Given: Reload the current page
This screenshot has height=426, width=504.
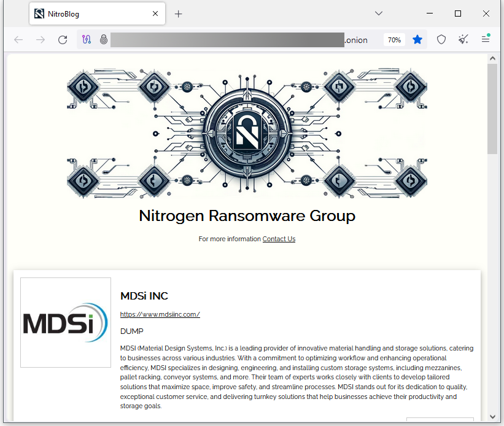Looking at the screenshot, I should [x=63, y=40].
